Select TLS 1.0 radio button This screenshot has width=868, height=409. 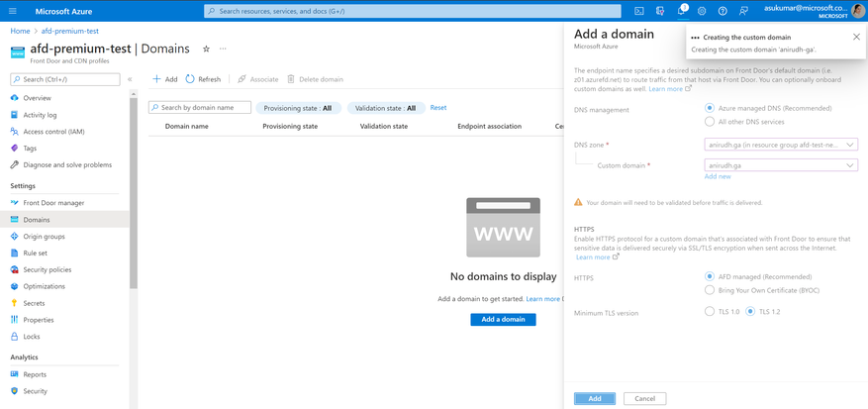709,312
